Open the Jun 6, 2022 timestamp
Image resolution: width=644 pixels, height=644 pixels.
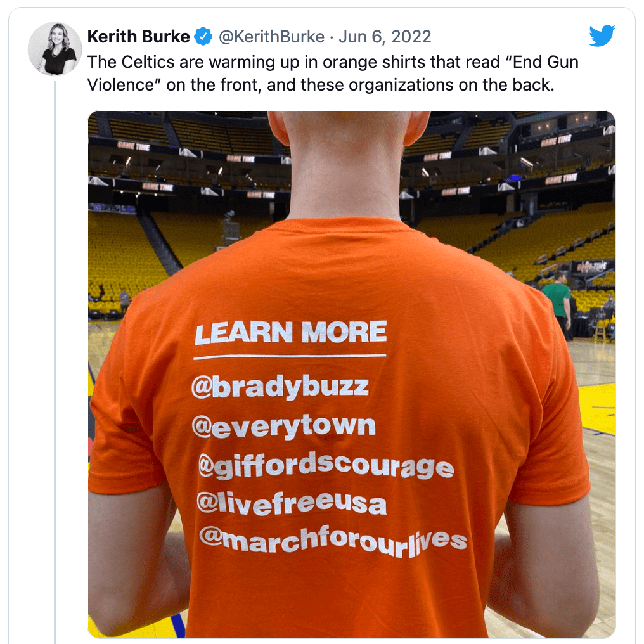pos(385,37)
